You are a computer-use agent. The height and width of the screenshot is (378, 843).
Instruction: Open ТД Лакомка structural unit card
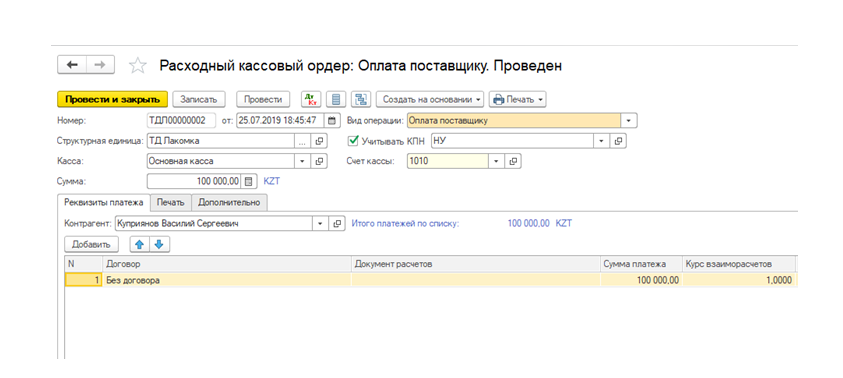point(319,141)
